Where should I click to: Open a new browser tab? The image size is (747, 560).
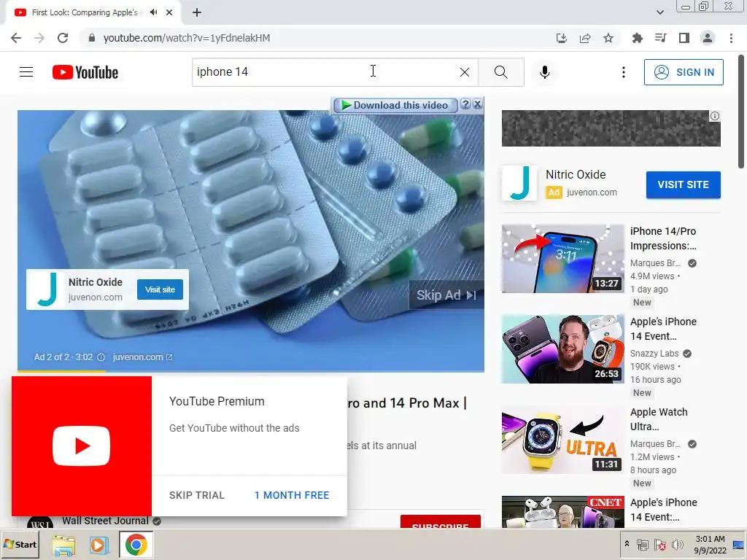click(x=197, y=12)
